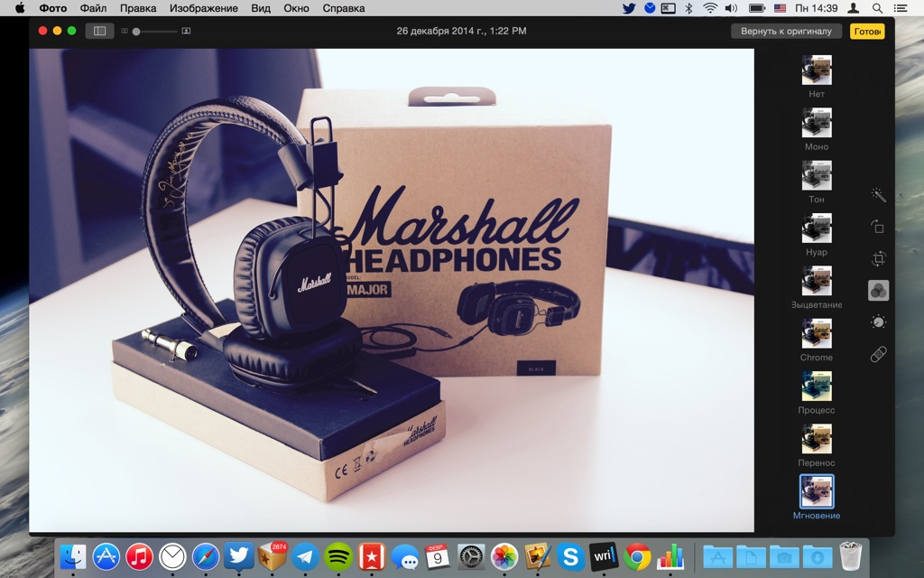Apply the Процесс filter
Screen dimensions: 924x578
[x=816, y=386]
